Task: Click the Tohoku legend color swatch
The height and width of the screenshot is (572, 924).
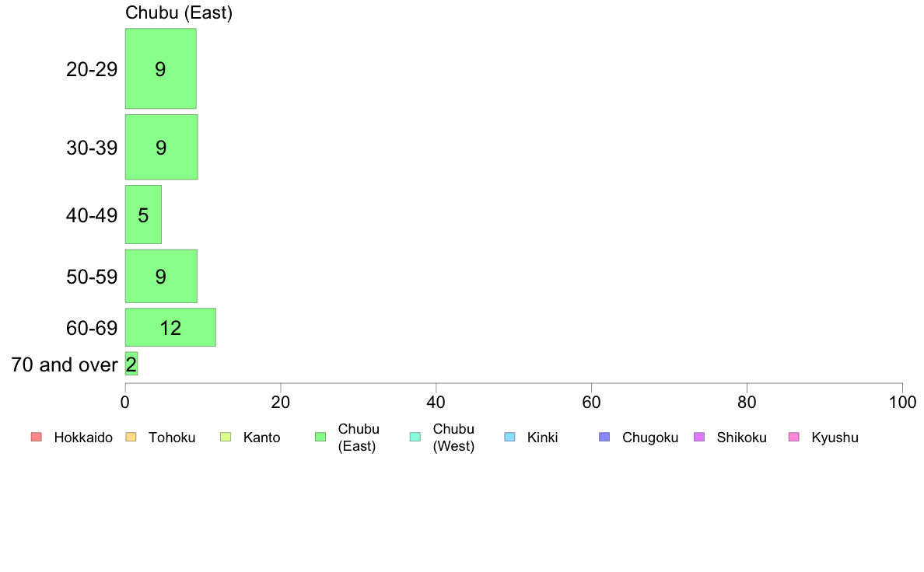Action: point(131,437)
